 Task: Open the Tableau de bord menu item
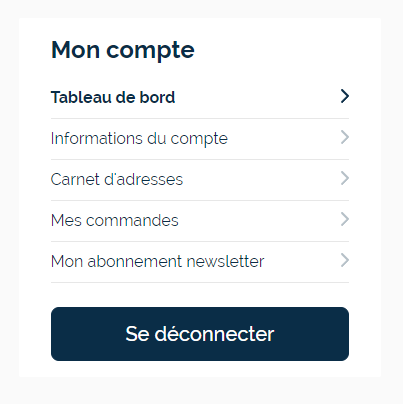[x=200, y=97]
